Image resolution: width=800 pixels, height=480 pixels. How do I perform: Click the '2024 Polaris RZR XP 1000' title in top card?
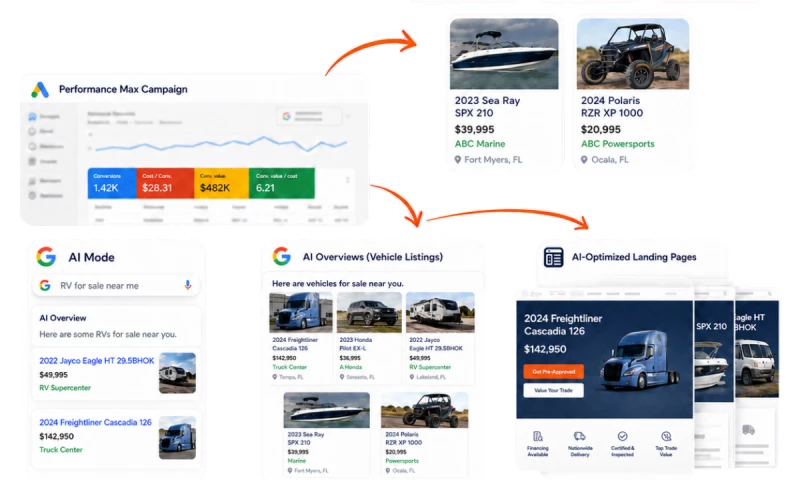pyautogui.click(x=612, y=107)
